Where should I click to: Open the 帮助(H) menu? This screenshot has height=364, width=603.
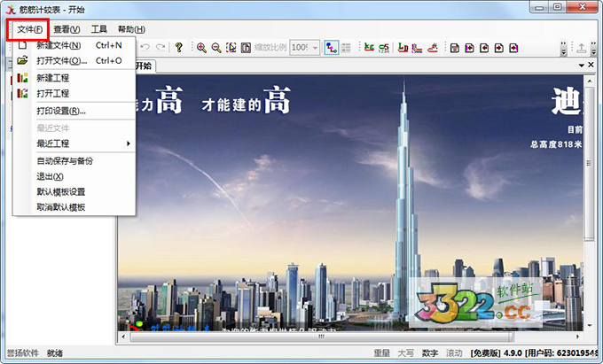pyautogui.click(x=131, y=29)
